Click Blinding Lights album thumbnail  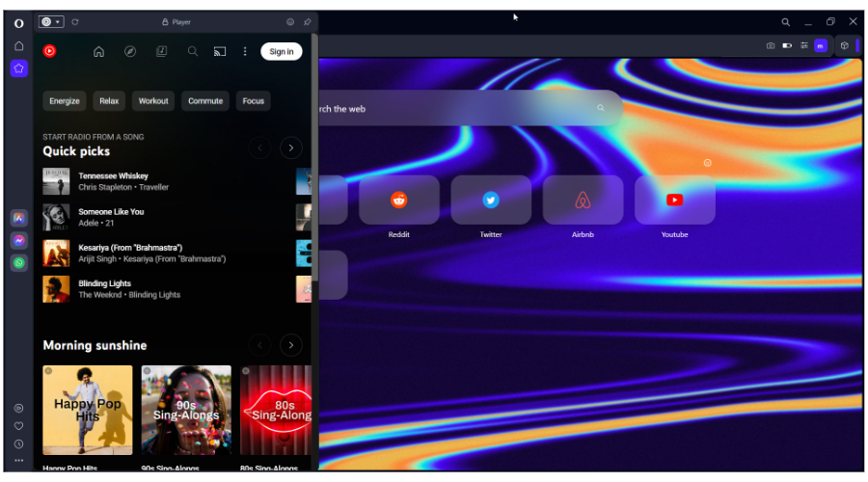tap(57, 289)
